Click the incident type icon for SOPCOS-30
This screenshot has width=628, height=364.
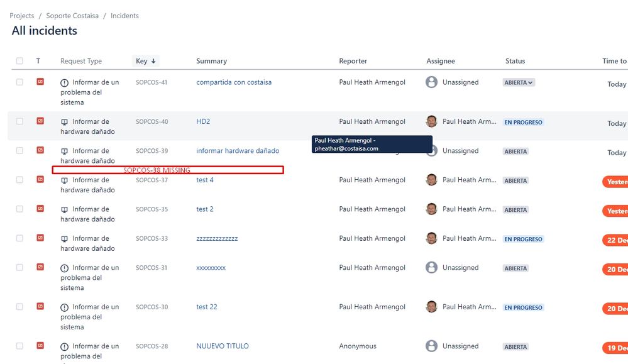40,306
